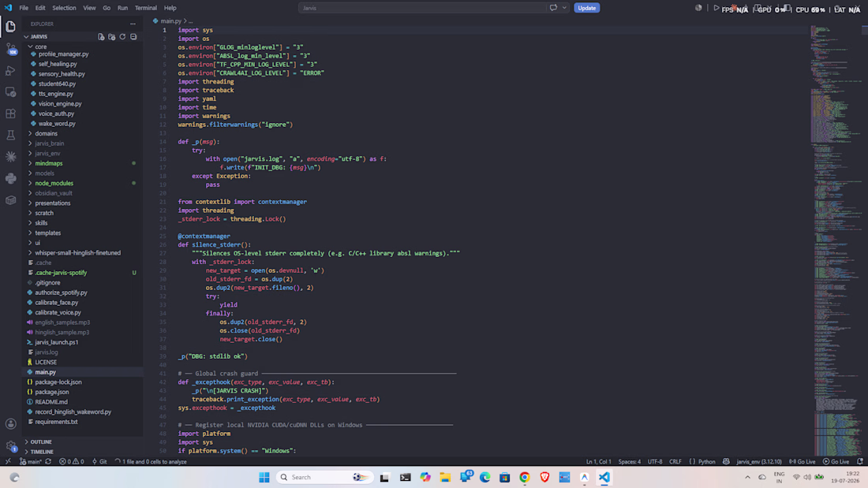This screenshot has width=868, height=488.
Task: Toggle the notifications bell in status bar
Action: click(x=859, y=461)
